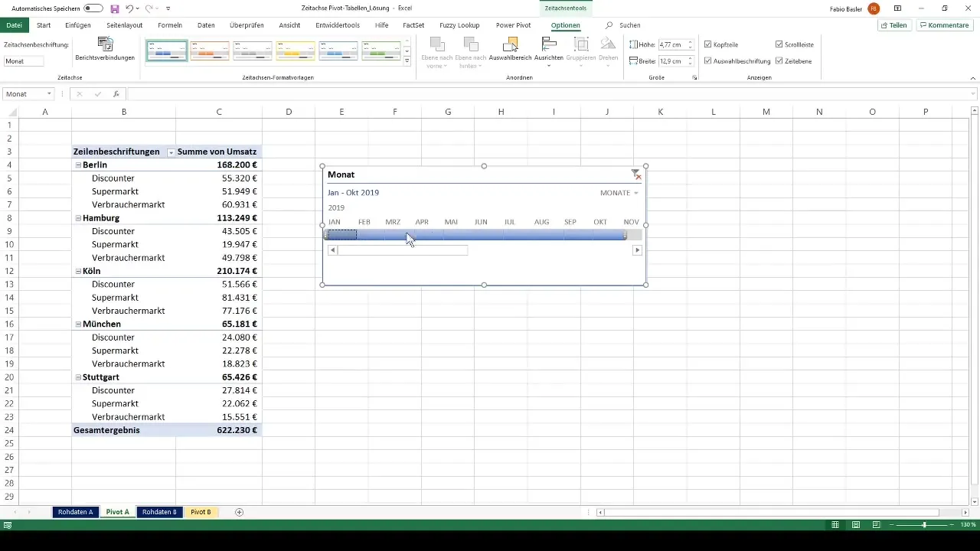Apply the yellow timeline style
This screenshot has width=980, height=551.
coord(296,51)
